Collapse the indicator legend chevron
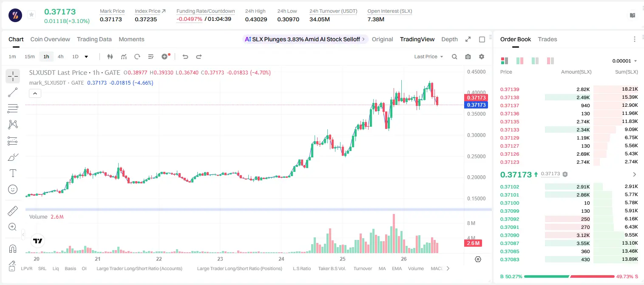 click(35, 94)
